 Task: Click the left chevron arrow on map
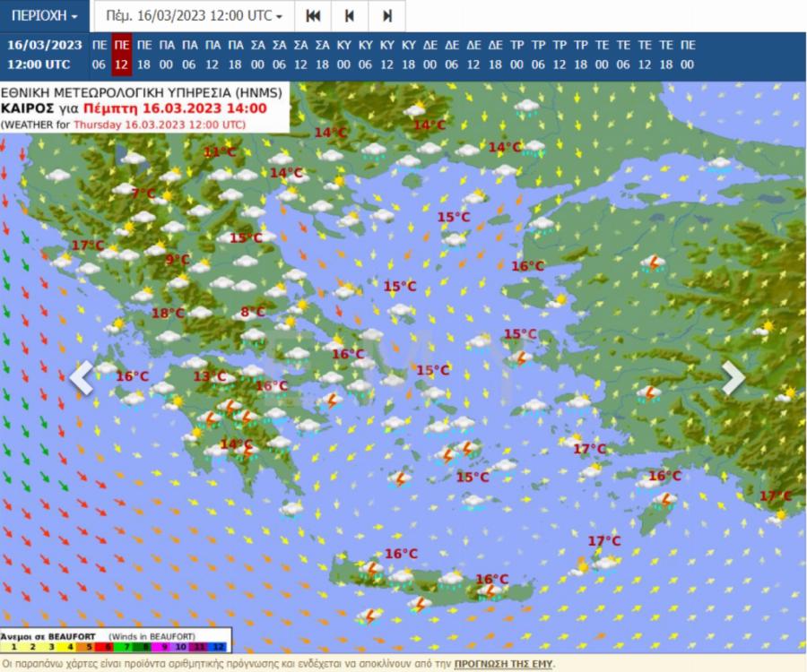pyautogui.click(x=82, y=378)
